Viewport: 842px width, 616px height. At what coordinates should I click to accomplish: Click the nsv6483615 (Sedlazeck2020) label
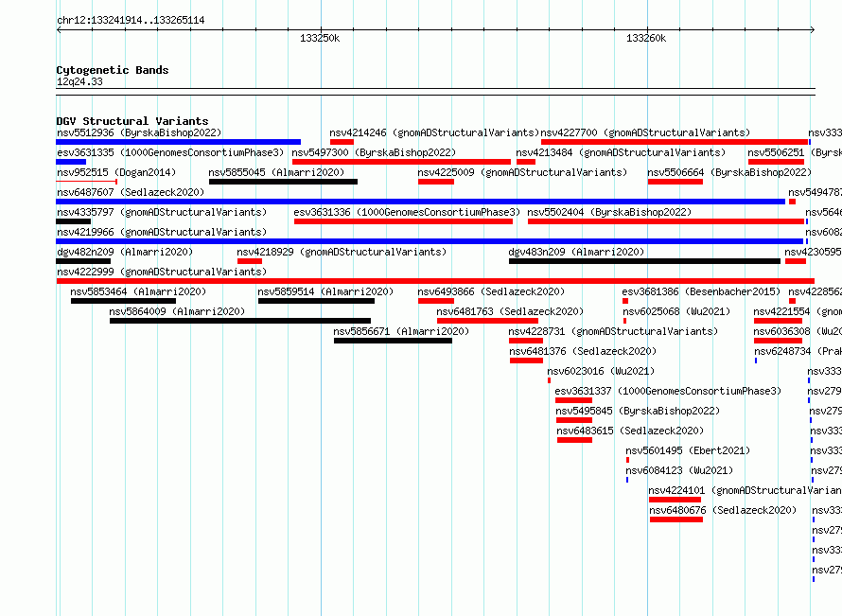click(630, 431)
